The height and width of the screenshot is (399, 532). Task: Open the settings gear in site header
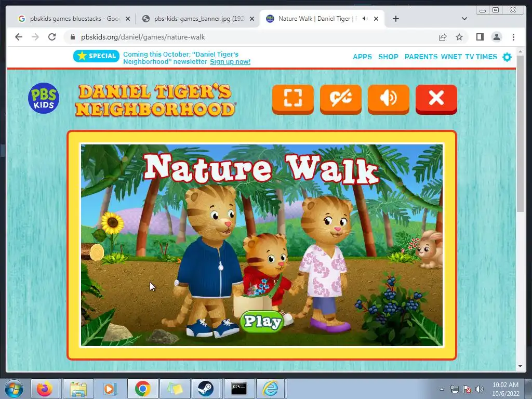(507, 57)
